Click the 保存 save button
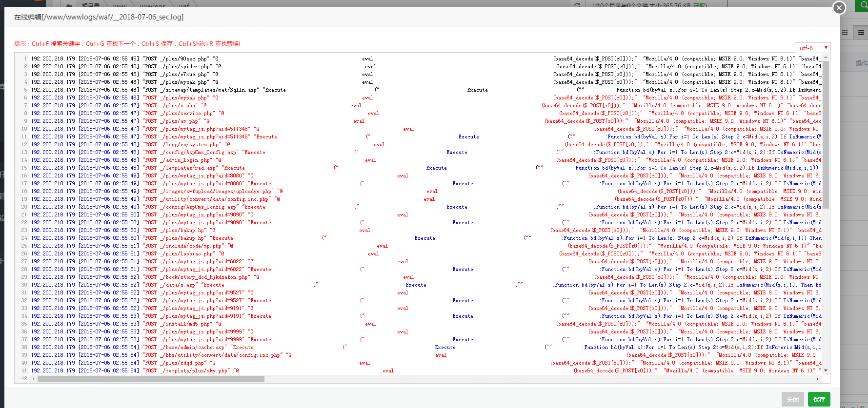The height and width of the screenshot is (408, 868). click(819, 399)
